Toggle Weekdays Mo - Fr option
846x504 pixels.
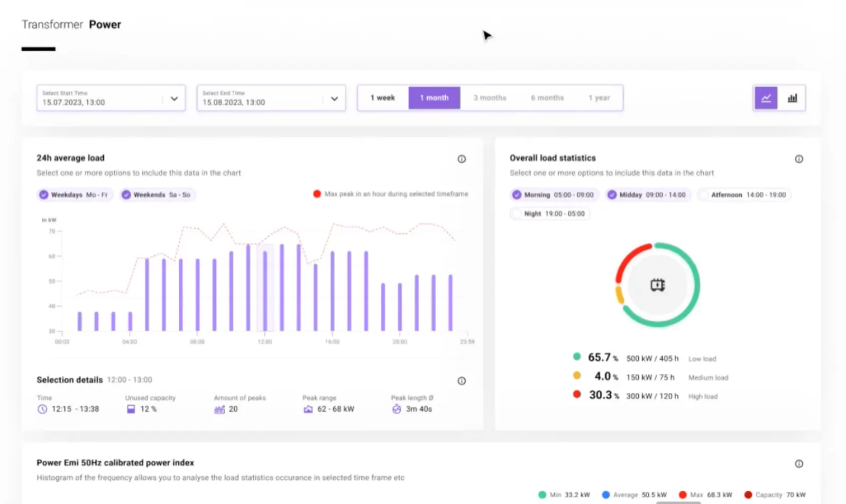point(75,195)
